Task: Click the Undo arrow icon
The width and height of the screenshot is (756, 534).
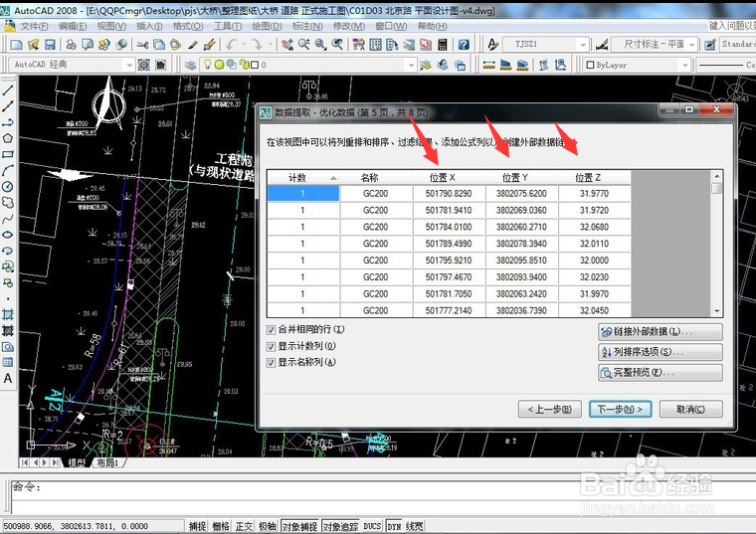Action: pos(232,45)
